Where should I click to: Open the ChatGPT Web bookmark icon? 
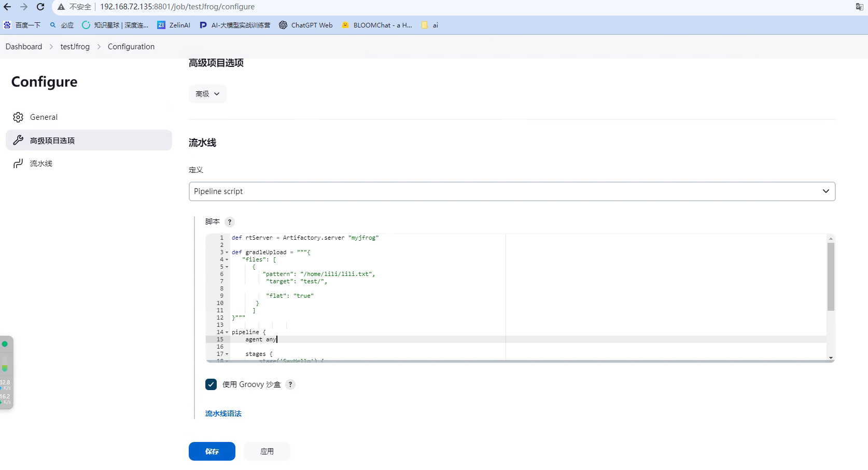coord(283,25)
